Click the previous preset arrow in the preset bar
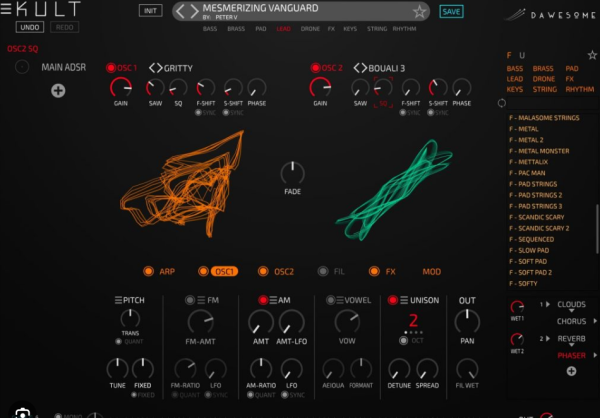The width and height of the screenshot is (600, 418). tap(180, 12)
